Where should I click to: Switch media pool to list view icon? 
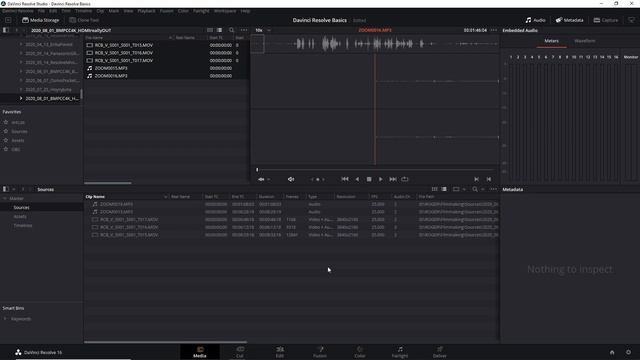point(444,189)
